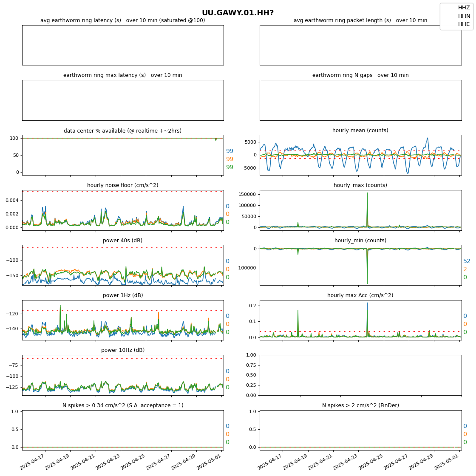Click the 'hourly_max (counts)' plot title

click(x=360, y=185)
